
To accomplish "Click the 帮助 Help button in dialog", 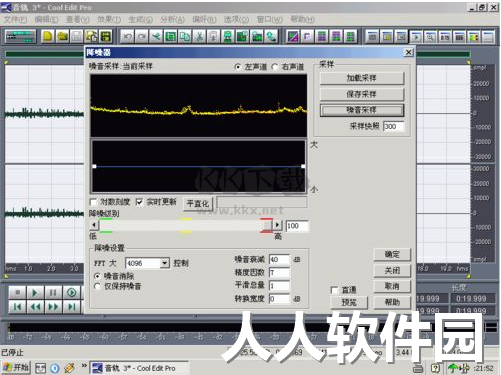I will (x=392, y=302).
